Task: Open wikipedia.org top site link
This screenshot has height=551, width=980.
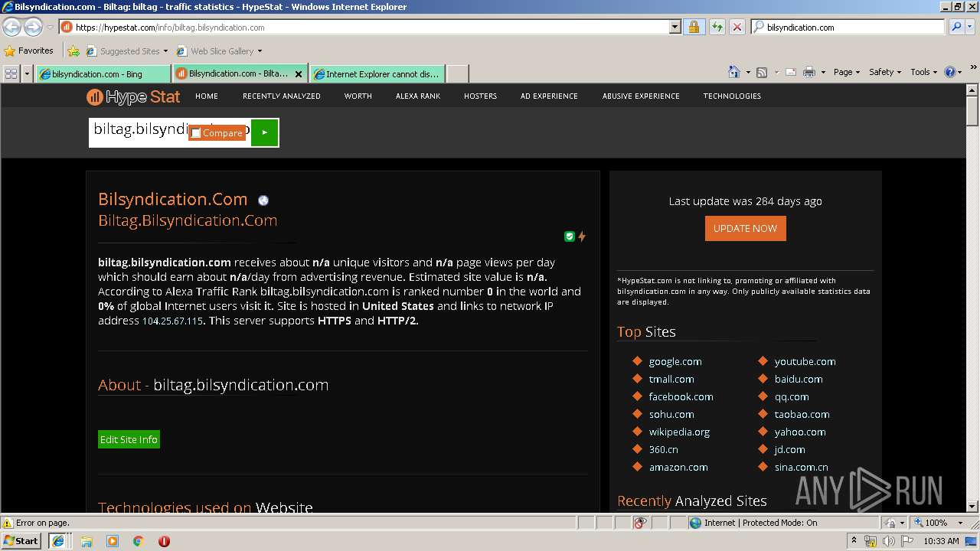Action: pyautogui.click(x=679, y=432)
